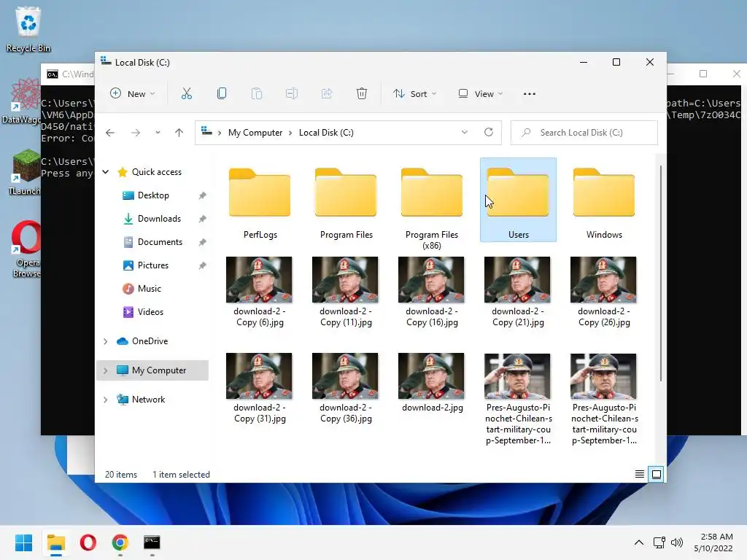This screenshot has height=560, width=747.
Task: Select Downloads in Quick access
Action: (x=159, y=219)
